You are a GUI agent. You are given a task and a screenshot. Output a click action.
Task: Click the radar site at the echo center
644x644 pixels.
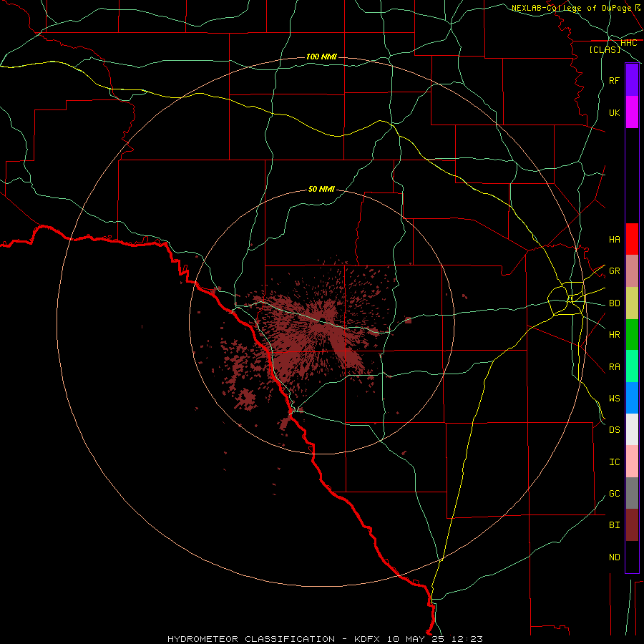(323, 321)
